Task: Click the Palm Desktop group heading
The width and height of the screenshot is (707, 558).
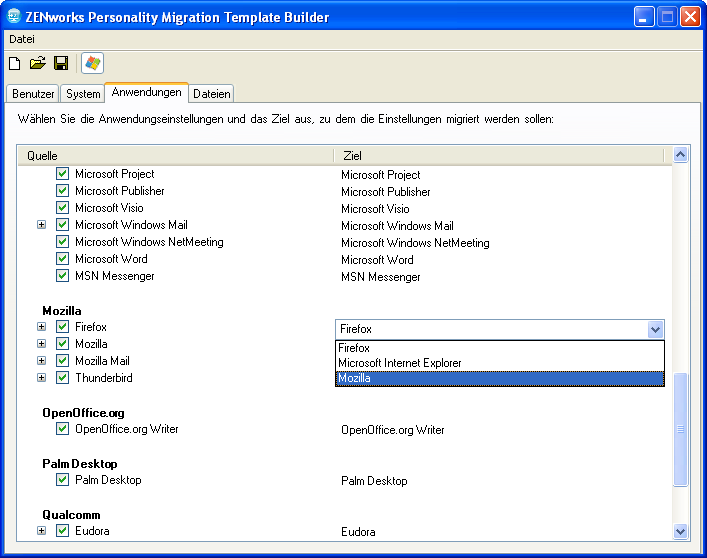Action: [80, 464]
